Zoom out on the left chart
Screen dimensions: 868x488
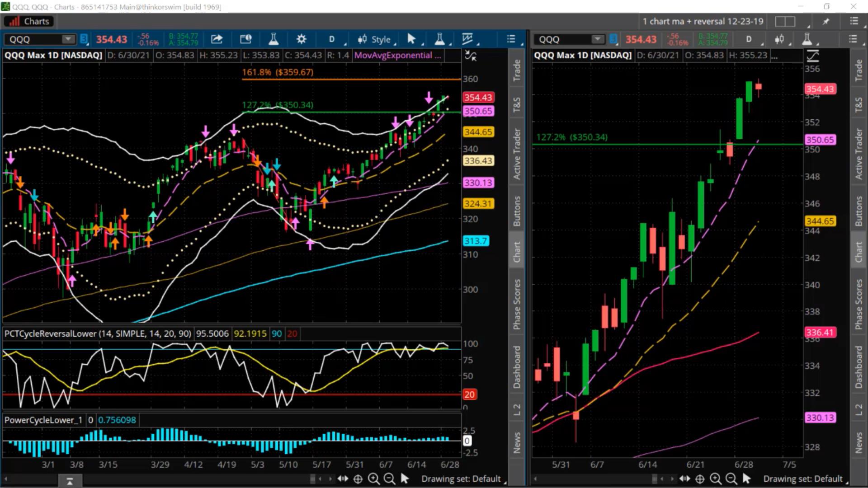pyautogui.click(x=389, y=479)
